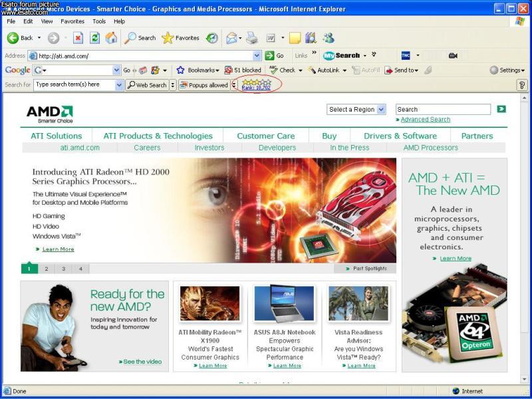Click the Google logo on the toolbar

pyautogui.click(x=18, y=70)
